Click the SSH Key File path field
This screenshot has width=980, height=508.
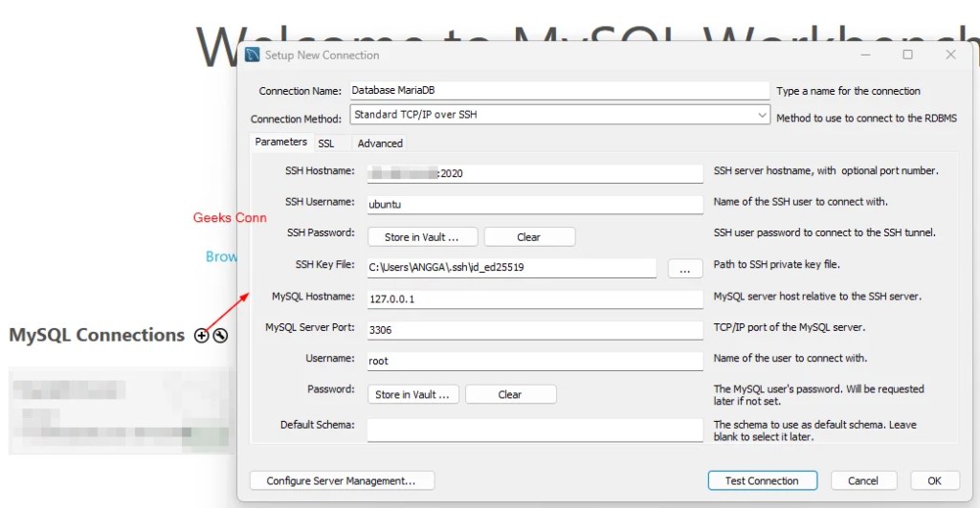click(511, 268)
